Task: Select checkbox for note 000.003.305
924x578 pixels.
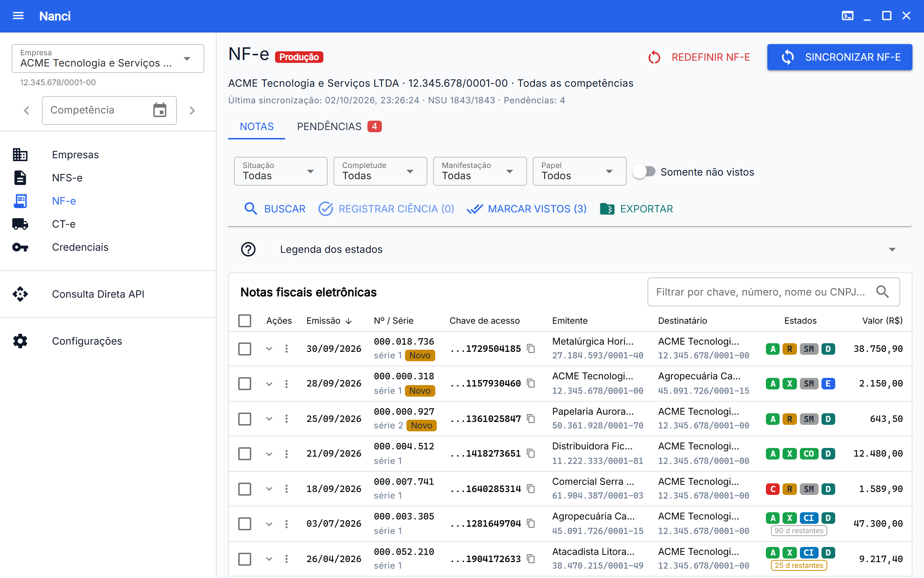Action: pos(245,524)
